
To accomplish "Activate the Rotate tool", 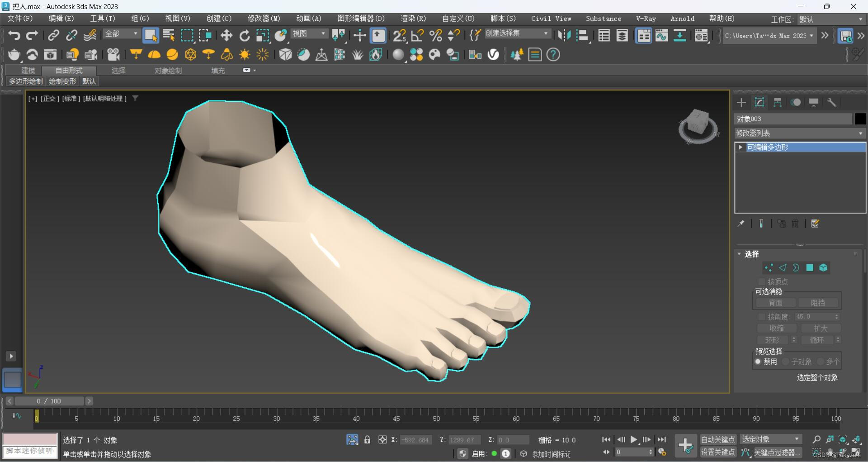I will click(245, 35).
